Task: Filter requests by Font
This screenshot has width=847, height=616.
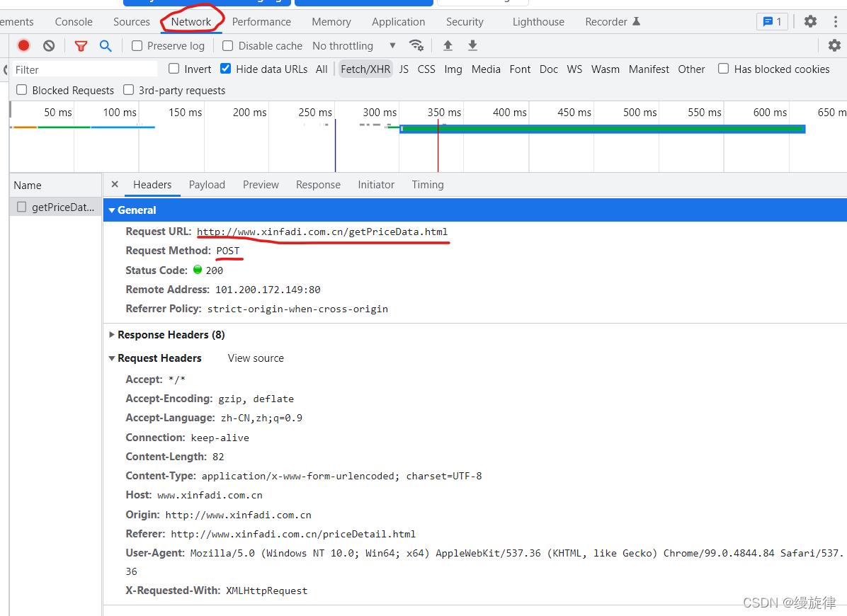Action: (x=520, y=69)
